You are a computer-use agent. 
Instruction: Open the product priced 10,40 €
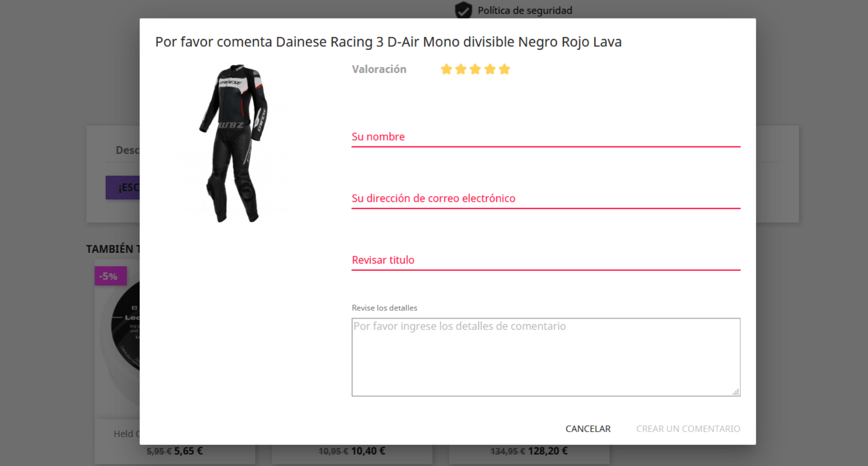pyautogui.click(x=352, y=451)
